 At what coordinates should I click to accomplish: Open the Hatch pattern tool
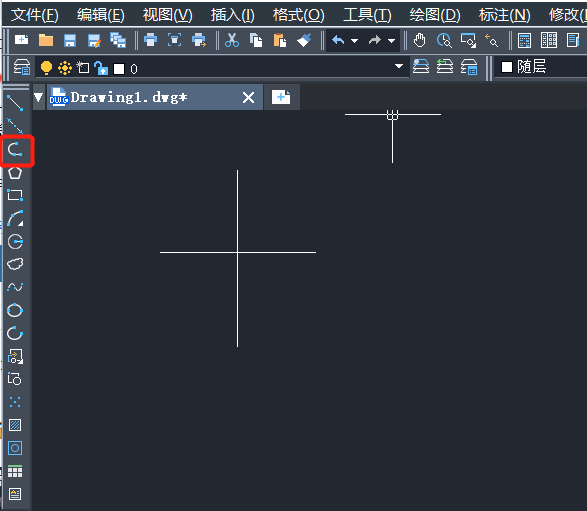(x=15, y=425)
